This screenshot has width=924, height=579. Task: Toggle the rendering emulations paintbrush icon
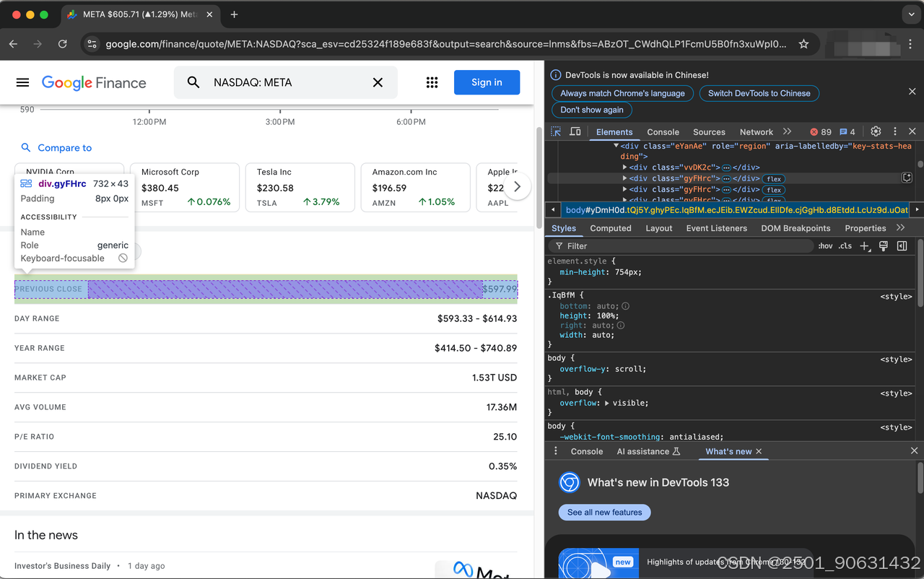(x=884, y=246)
